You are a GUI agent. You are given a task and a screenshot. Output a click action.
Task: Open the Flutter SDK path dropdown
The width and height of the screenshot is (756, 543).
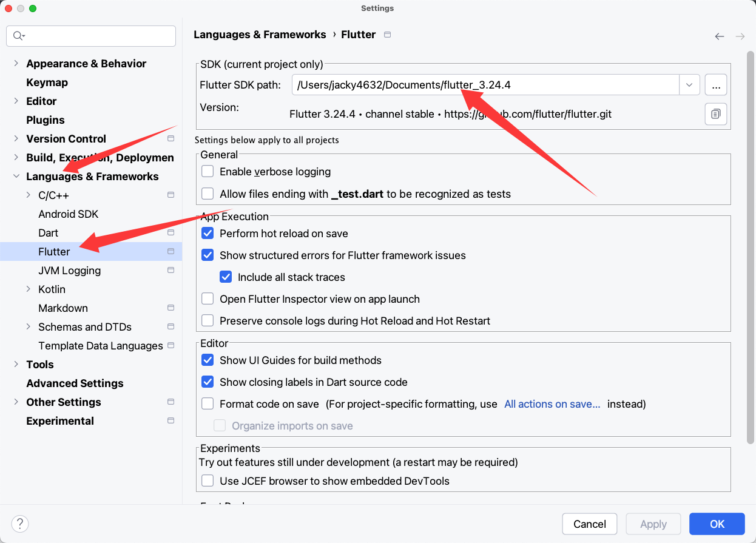coord(689,85)
